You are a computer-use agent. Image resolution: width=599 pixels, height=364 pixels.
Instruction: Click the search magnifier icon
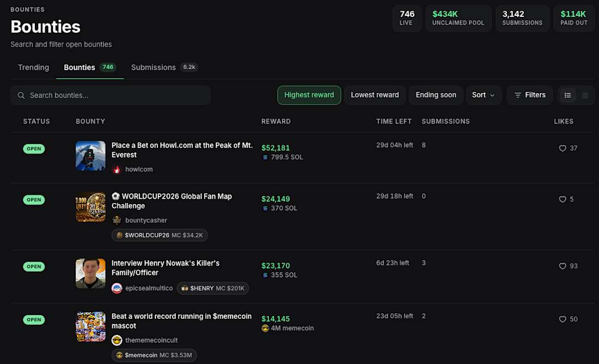(x=21, y=95)
